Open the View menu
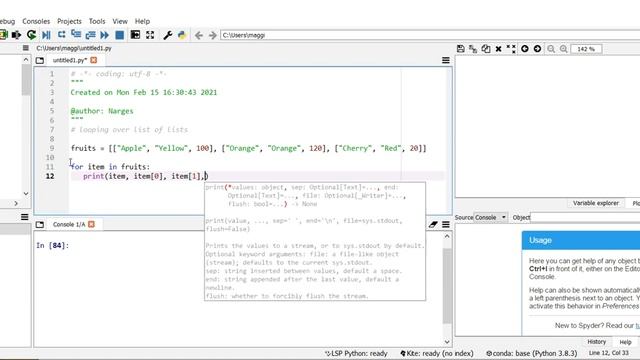This screenshot has height=360, width=640. point(120,21)
